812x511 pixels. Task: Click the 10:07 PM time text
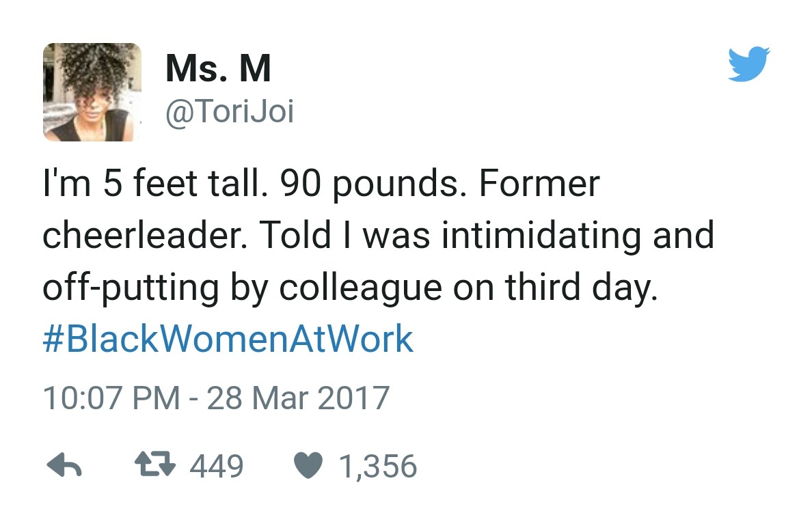111,398
